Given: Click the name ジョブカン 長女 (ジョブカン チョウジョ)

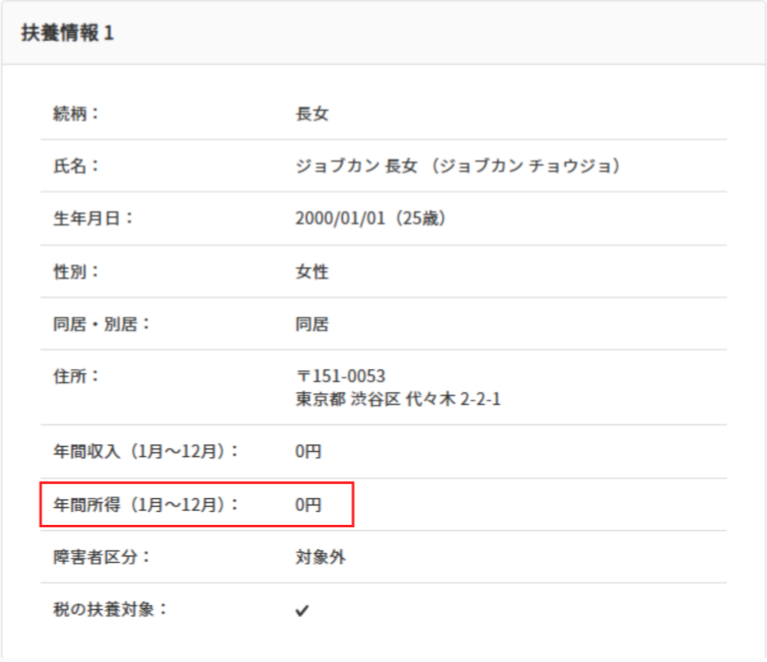Looking at the screenshot, I should pyautogui.click(x=459, y=166).
